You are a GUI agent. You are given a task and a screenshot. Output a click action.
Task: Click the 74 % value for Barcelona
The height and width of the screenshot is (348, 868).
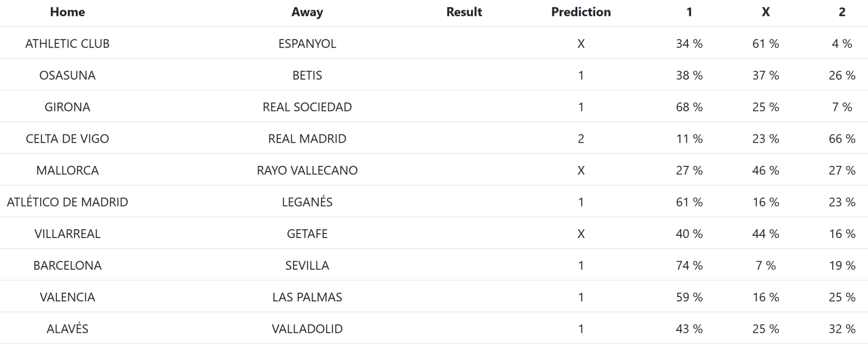[689, 266]
